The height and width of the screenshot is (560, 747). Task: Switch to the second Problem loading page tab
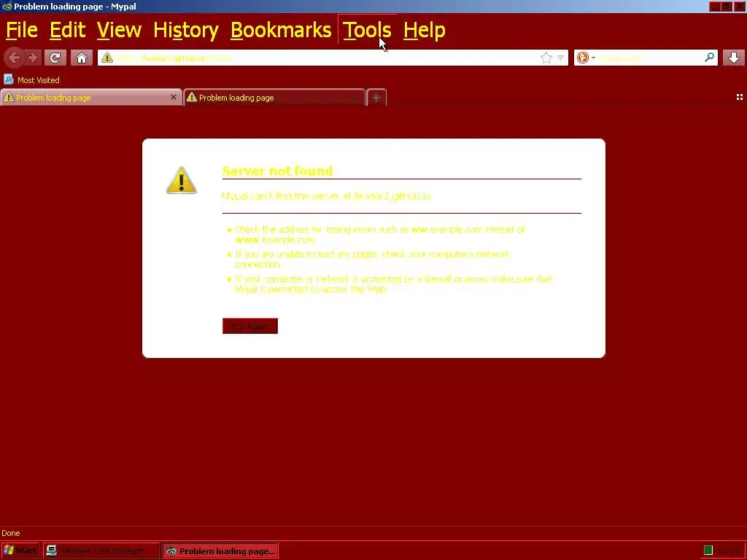[x=274, y=98]
